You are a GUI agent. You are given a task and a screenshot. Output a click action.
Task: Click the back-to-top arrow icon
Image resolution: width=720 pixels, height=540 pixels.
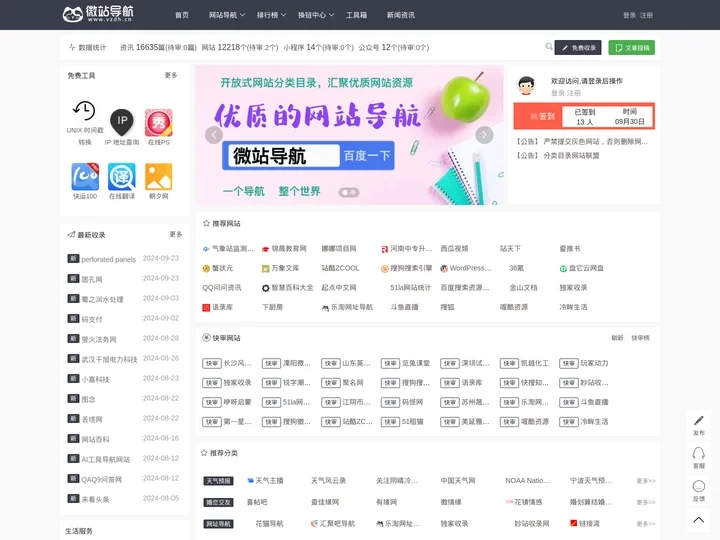698,520
